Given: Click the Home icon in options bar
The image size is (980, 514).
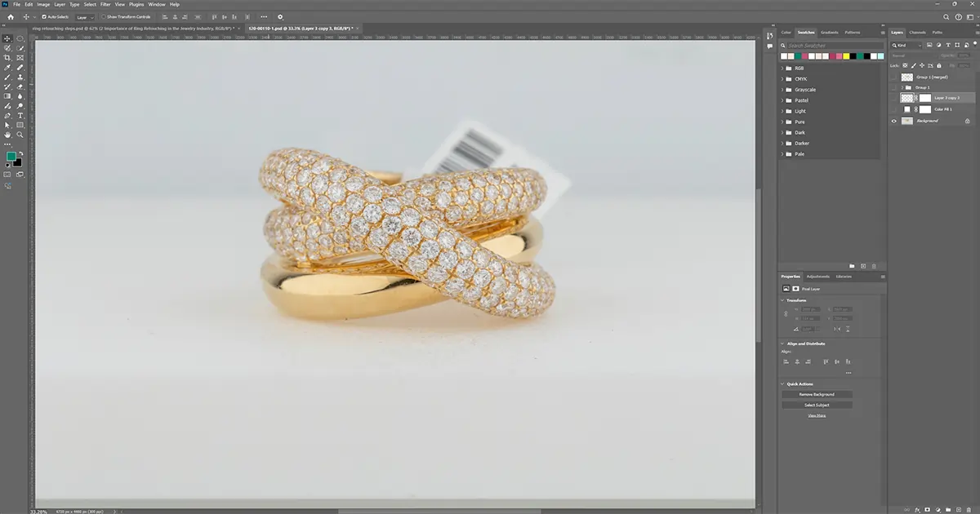Looking at the screenshot, I should [x=11, y=16].
